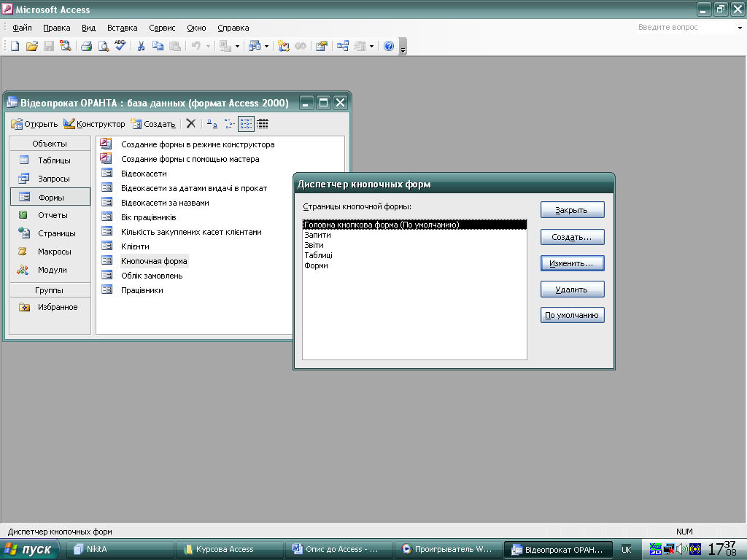Open the Вид menu

tap(88, 28)
